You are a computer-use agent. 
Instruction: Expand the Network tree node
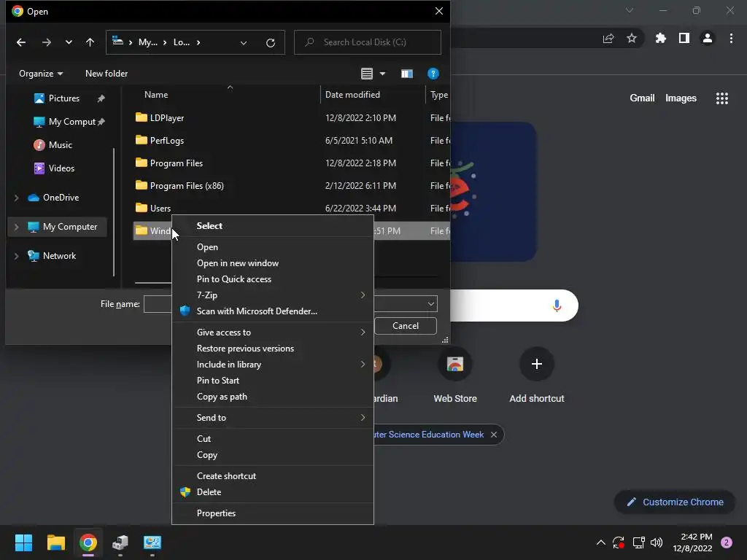tap(17, 256)
